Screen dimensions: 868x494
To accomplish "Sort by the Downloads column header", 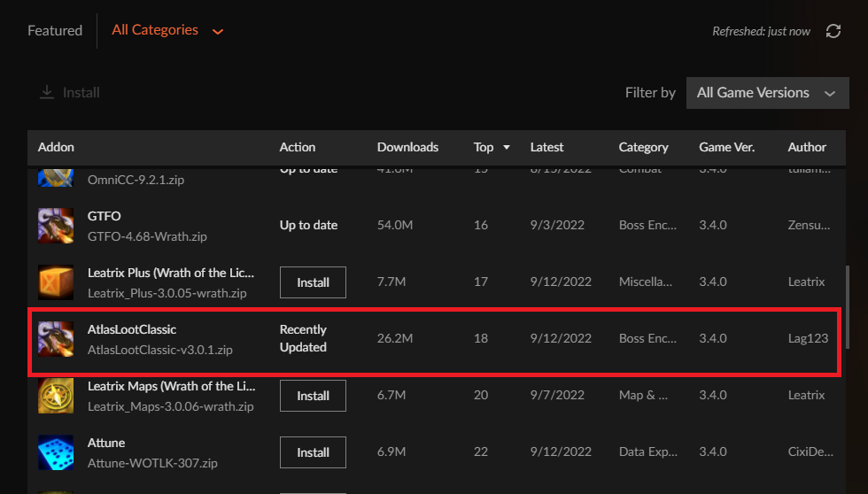I will pos(407,147).
